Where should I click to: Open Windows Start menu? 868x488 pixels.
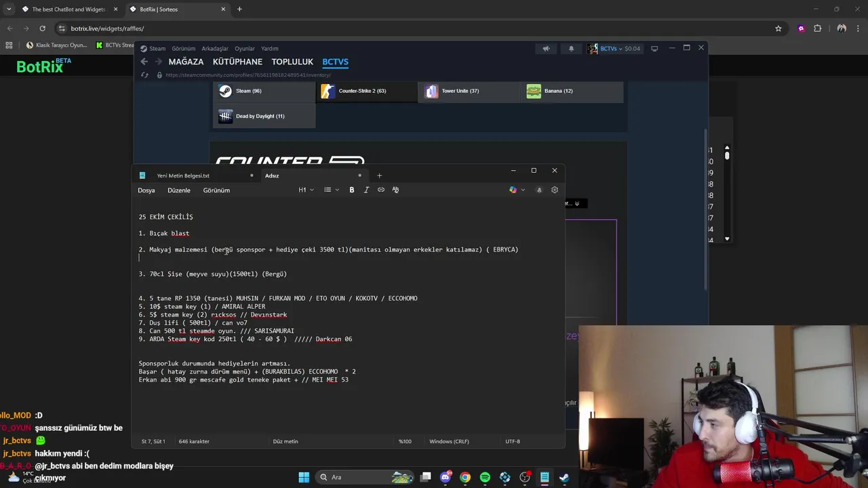(304, 477)
